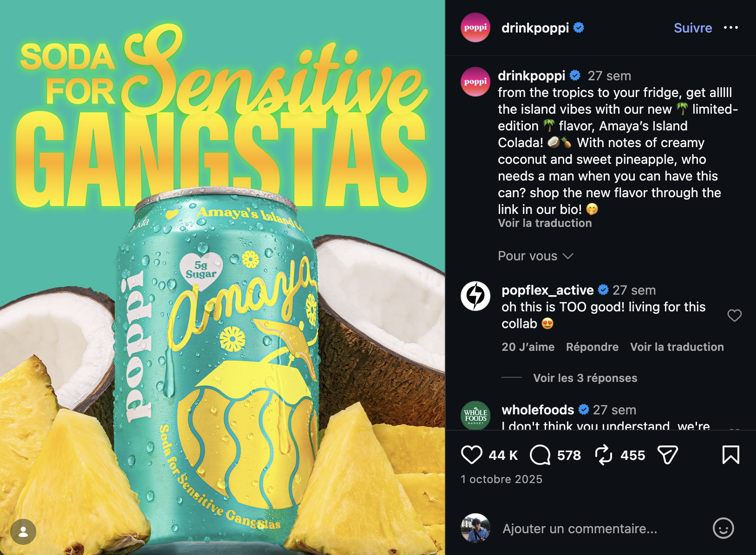Open comments via speech bubble icon
756x555 pixels.
point(540,455)
